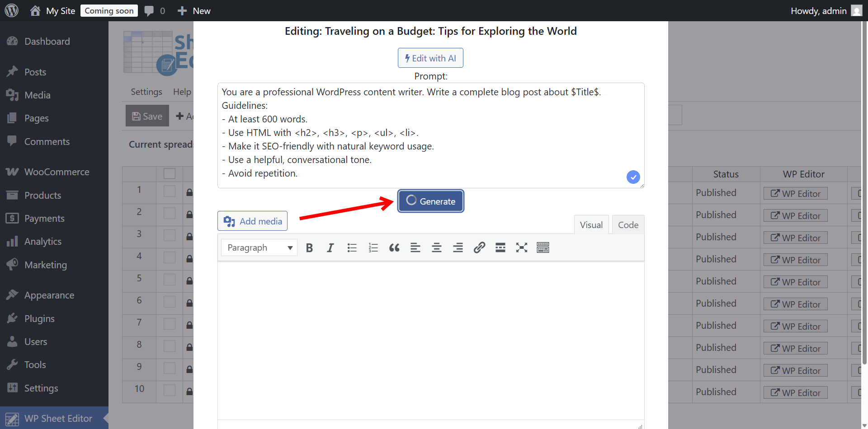Screen dimensions: 868x429
Task: Open comments bubble icon in admin bar
Action: pyautogui.click(x=149, y=11)
